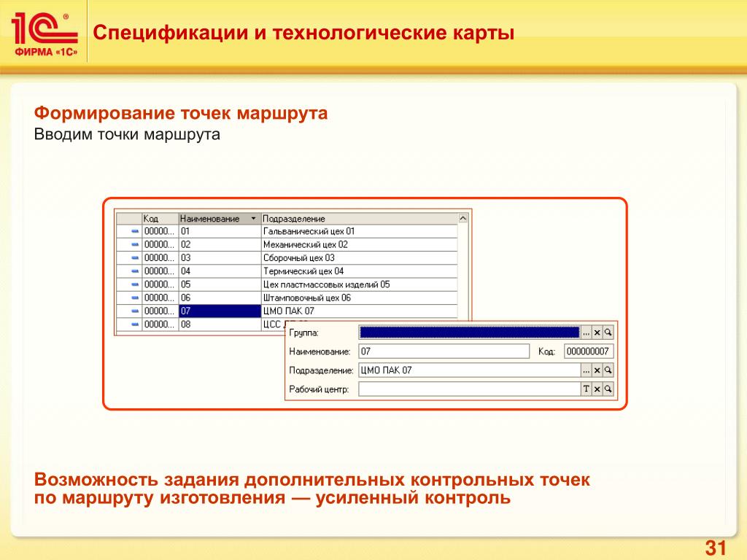Select the cell Штамповочный цех 06
747x560 pixels.
(x=359, y=298)
